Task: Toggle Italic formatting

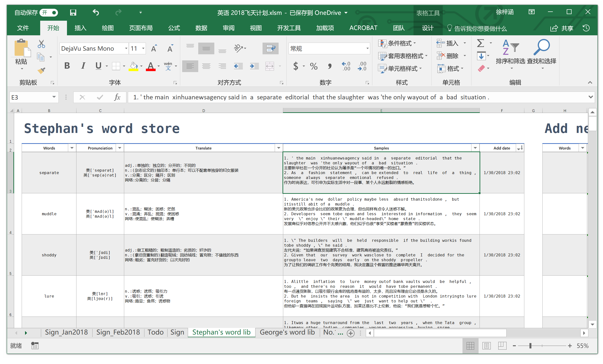Action: (x=83, y=66)
